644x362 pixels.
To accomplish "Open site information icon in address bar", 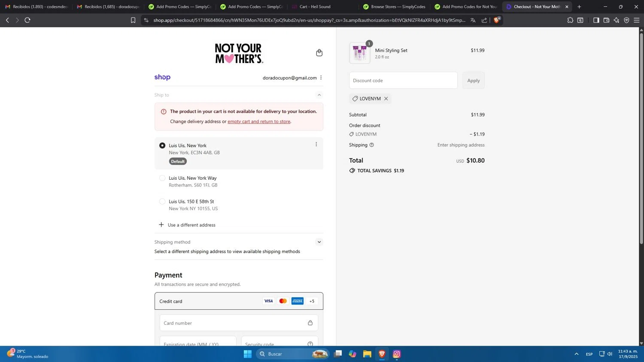I will click(x=146, y=20).
